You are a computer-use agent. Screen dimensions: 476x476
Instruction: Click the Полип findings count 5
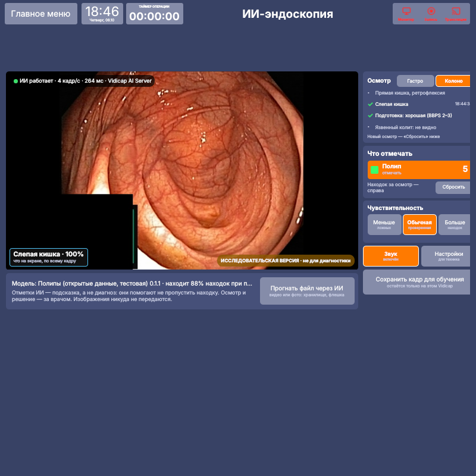tap(465, 169)
